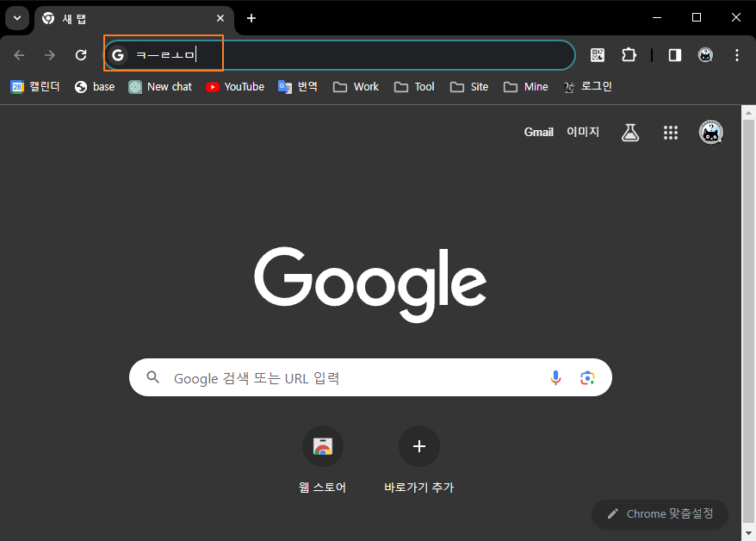Open the 웹 스토어 shortcut

click(323, 461)
